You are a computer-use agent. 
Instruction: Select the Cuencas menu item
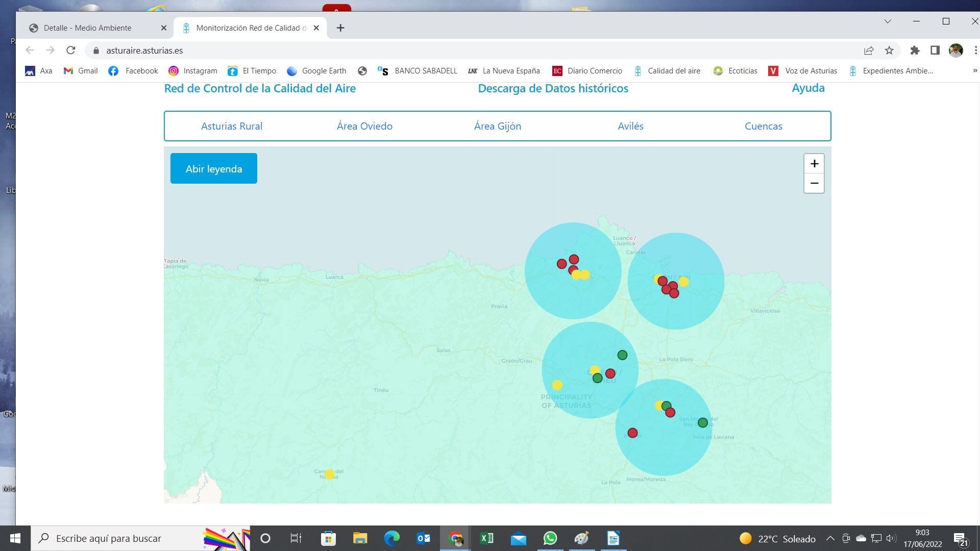click(763, 126)
